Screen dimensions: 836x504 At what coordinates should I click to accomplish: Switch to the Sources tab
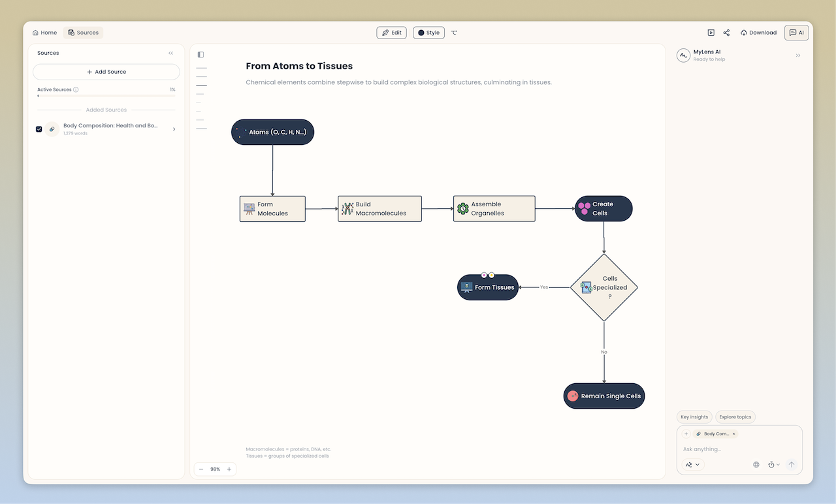83,32
